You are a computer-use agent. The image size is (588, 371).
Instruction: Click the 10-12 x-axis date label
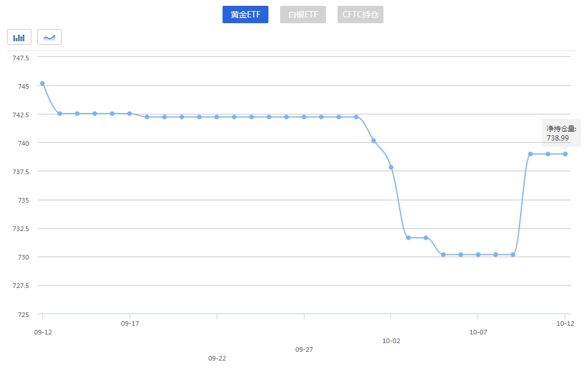tap(565, 323)
